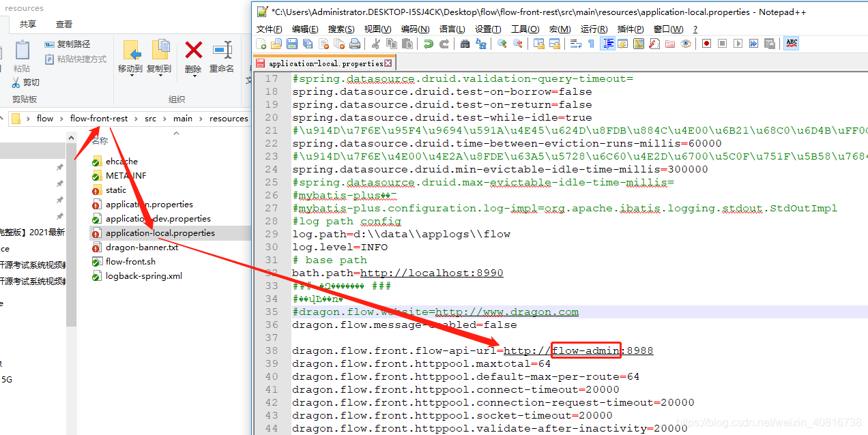
Task: Switch to the 共享 ribbon tab in Explorer
Action: point(28,24)
